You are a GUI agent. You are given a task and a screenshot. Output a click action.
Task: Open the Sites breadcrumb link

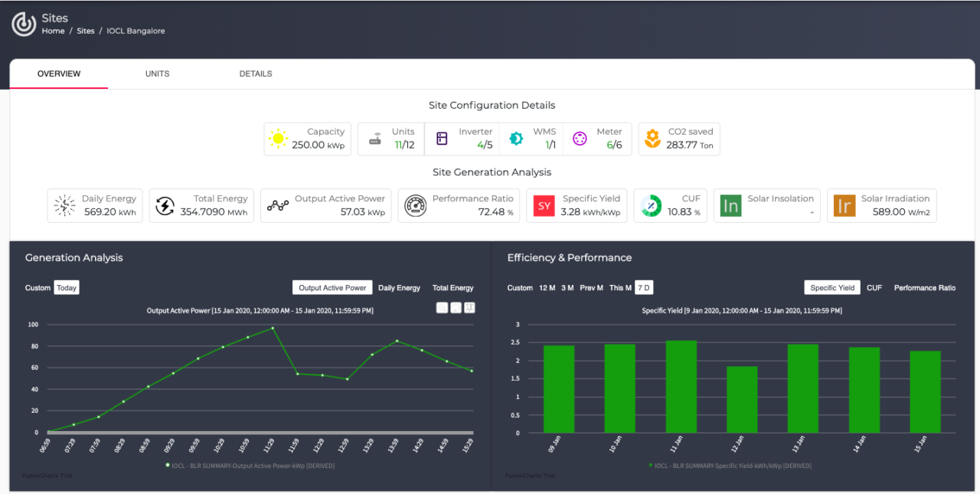tap(85, 31)
